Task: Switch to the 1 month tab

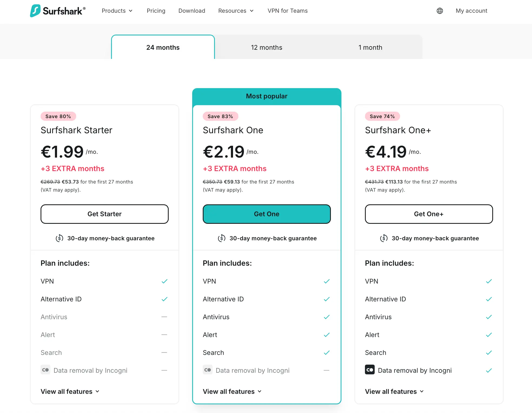Action: (x=370, y=47)
